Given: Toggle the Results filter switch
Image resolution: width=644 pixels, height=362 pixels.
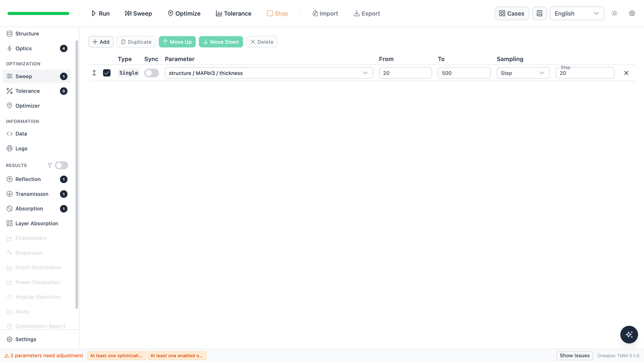Looking at the screenshot, I should coord(61,165).
